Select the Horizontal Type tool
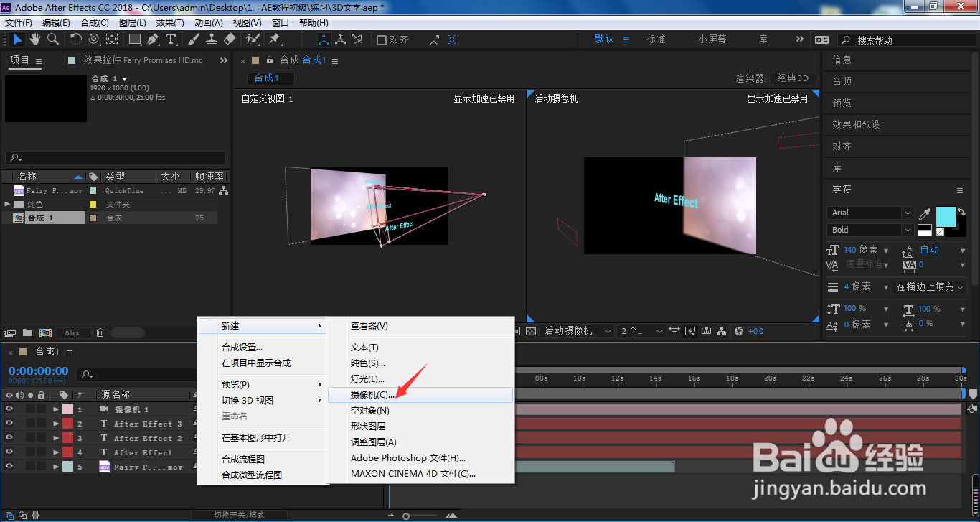This screenshot has width=980, height=522. pyautogui.click(x=171, y=39)
